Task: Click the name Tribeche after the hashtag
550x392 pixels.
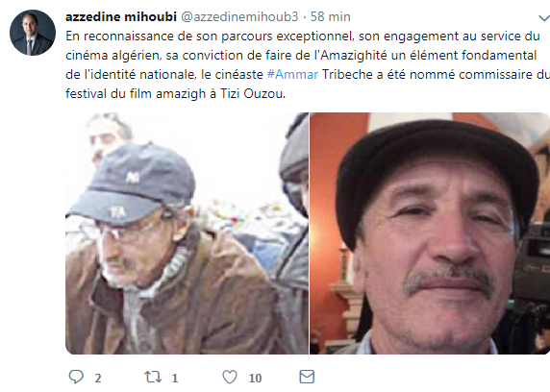Action: pos(347,74)
